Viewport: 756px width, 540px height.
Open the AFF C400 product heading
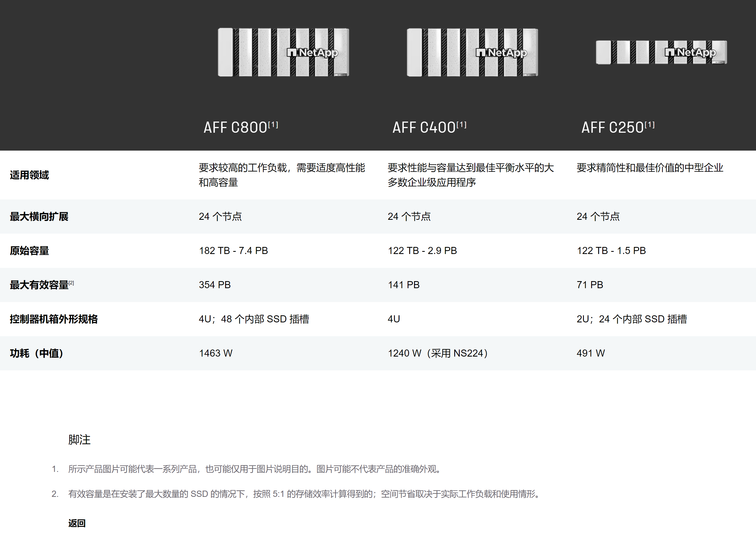point(424,127)
